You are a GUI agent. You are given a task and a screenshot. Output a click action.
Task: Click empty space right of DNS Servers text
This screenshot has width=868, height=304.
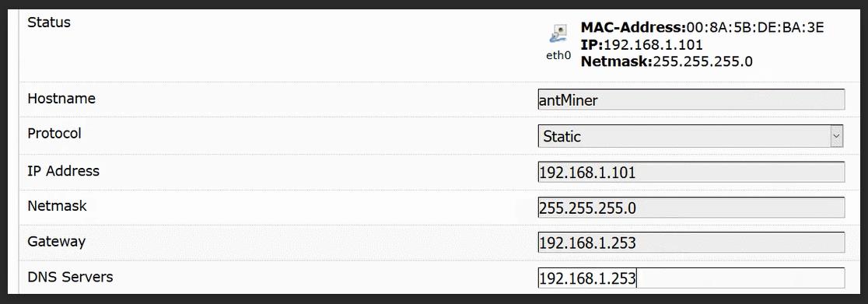740,278
